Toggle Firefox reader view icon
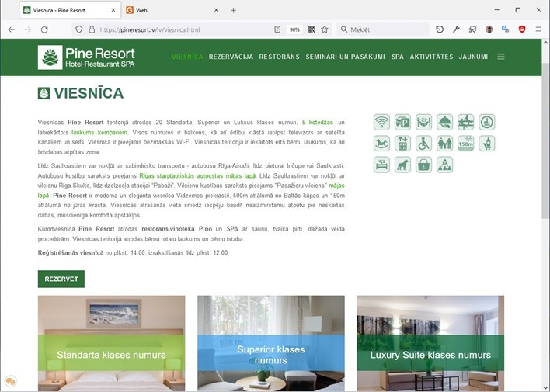 (277, 29)
